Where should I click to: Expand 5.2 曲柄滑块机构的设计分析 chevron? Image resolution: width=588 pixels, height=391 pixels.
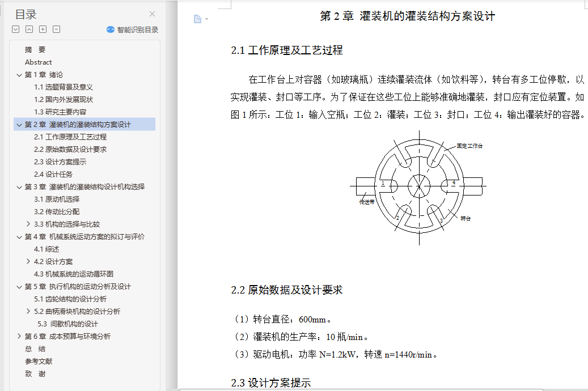[x=28, y=311]
